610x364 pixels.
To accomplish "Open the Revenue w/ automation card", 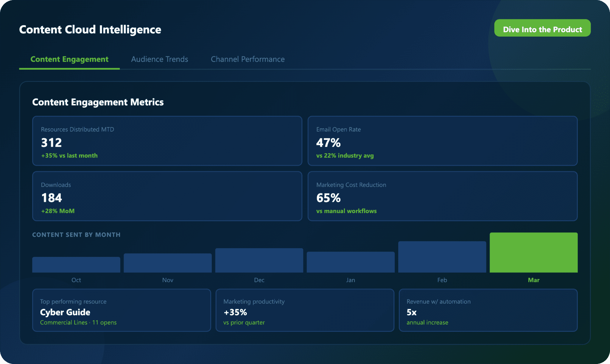I will coord(488,310).
